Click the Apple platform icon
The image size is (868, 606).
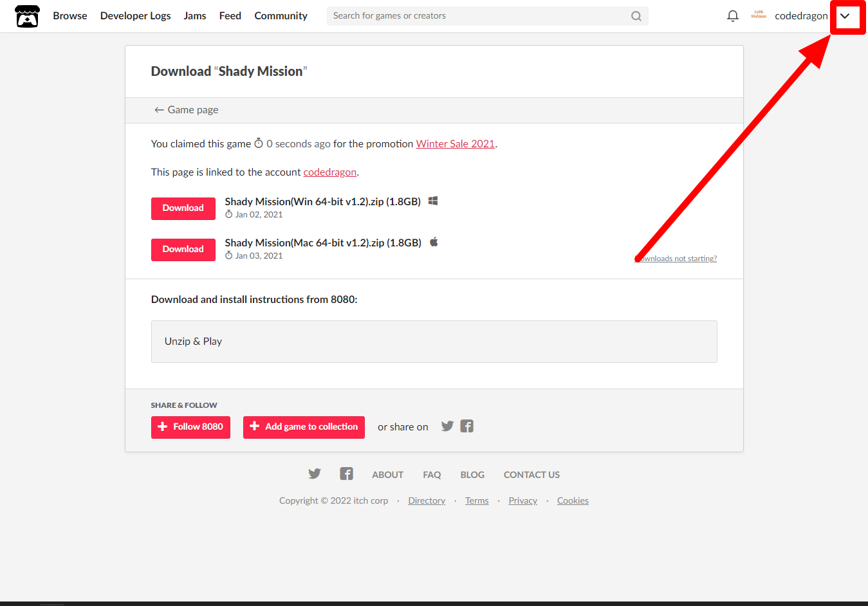point(434,242)
